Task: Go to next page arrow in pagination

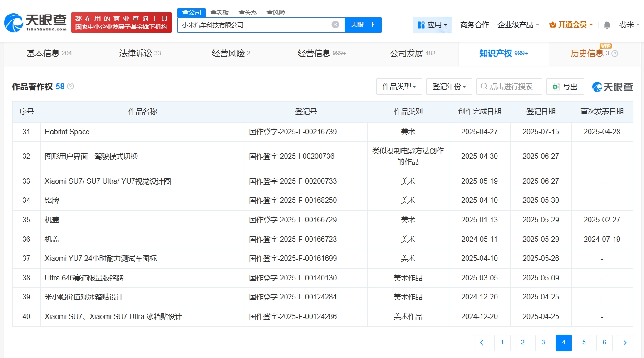Action: (624, 343)
